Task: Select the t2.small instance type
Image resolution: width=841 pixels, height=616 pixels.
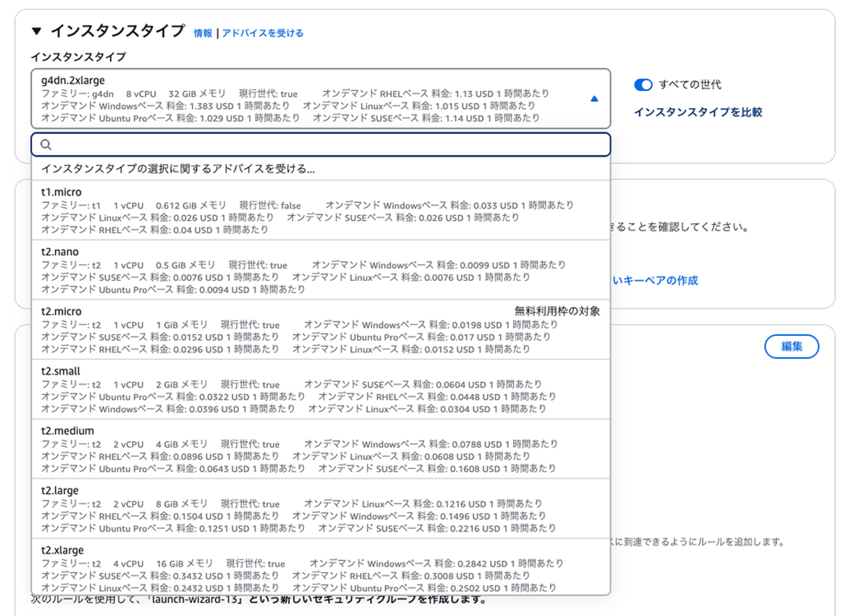Action: coord(321,389)
